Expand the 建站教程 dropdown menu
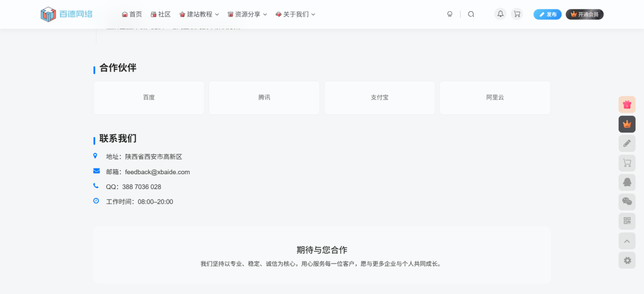The width and height of the screenshot is (644, 294). pos(199,14)
